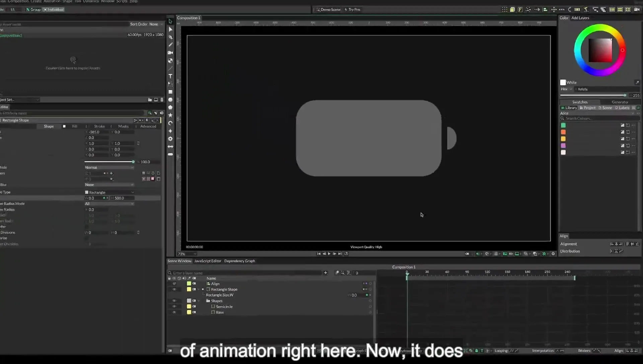Viewport: 643px width, 364px height.
Task: Collapse the Shapes group
Action: 199,301
